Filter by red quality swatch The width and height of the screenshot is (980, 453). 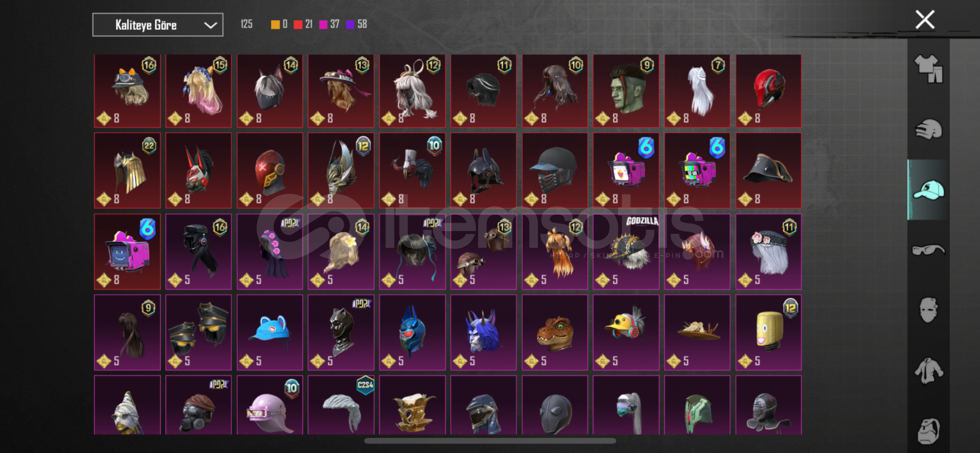(298, 24)
